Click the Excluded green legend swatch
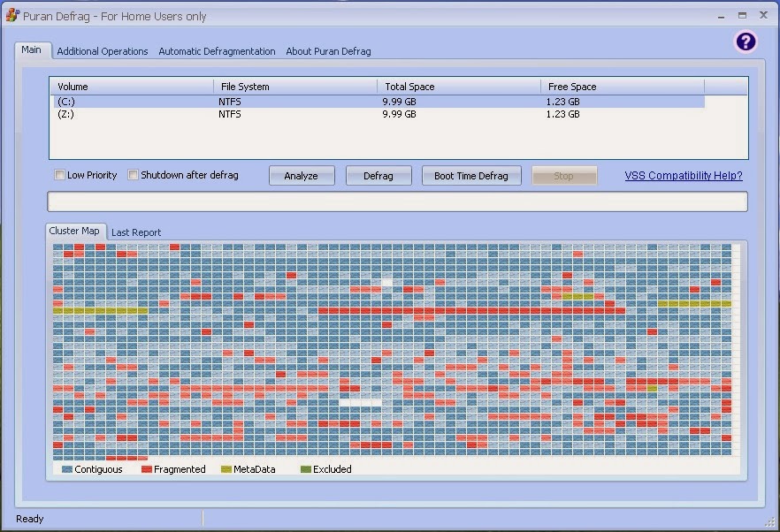Image resolution: width=780 pixels, height=532 pixels. [306, 469]
